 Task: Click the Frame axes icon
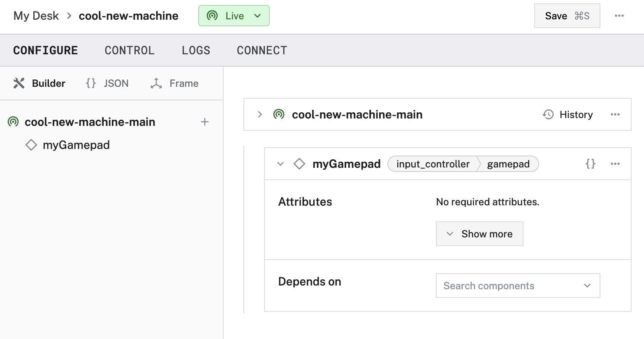click(x=156, y=83)
